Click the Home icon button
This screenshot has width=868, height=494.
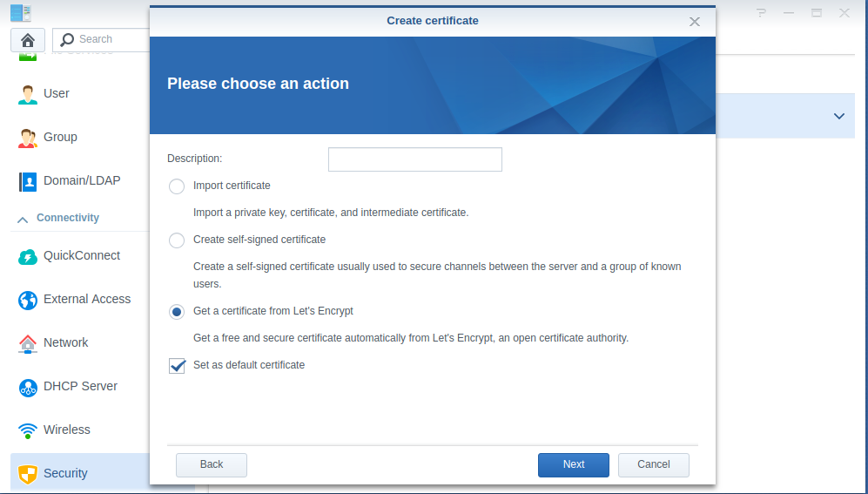click(28, 40)
